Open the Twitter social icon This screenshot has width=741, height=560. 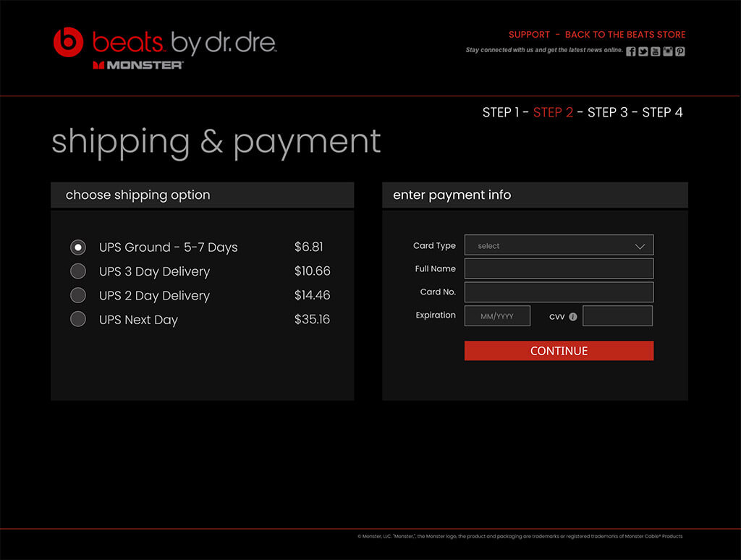point(643,51)
